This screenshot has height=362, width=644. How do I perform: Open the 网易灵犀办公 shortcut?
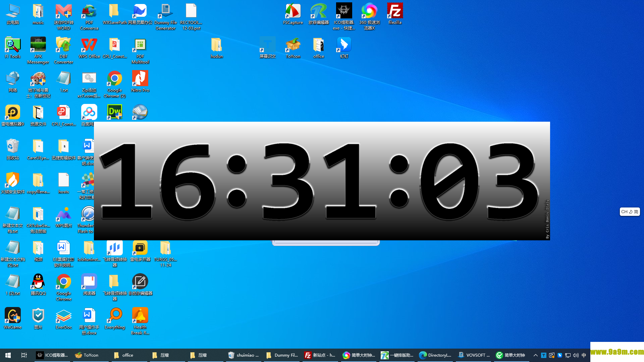[140, 14]
